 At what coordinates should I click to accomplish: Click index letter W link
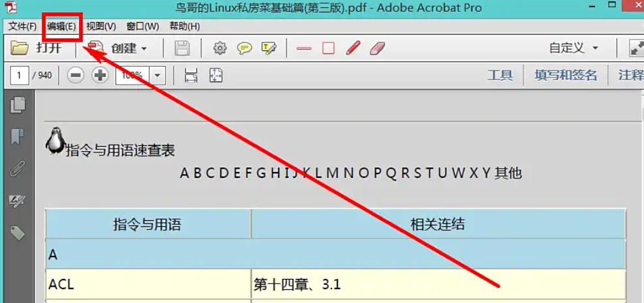point(458,173)
